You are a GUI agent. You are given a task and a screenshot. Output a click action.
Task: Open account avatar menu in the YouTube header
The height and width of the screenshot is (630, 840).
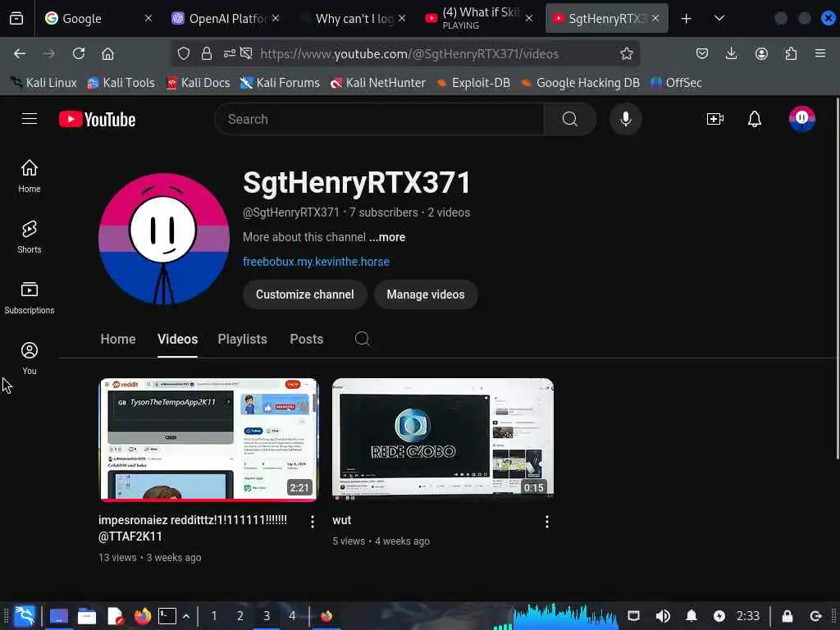[801, 118]
